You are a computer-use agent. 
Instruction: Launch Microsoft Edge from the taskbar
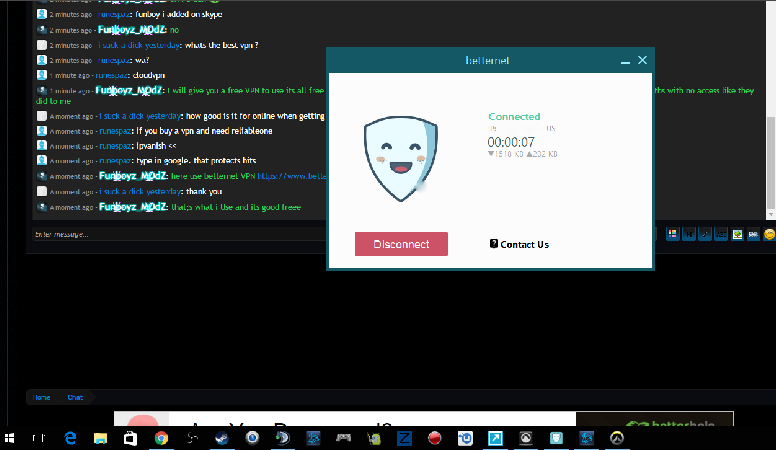tap(70, 438)
